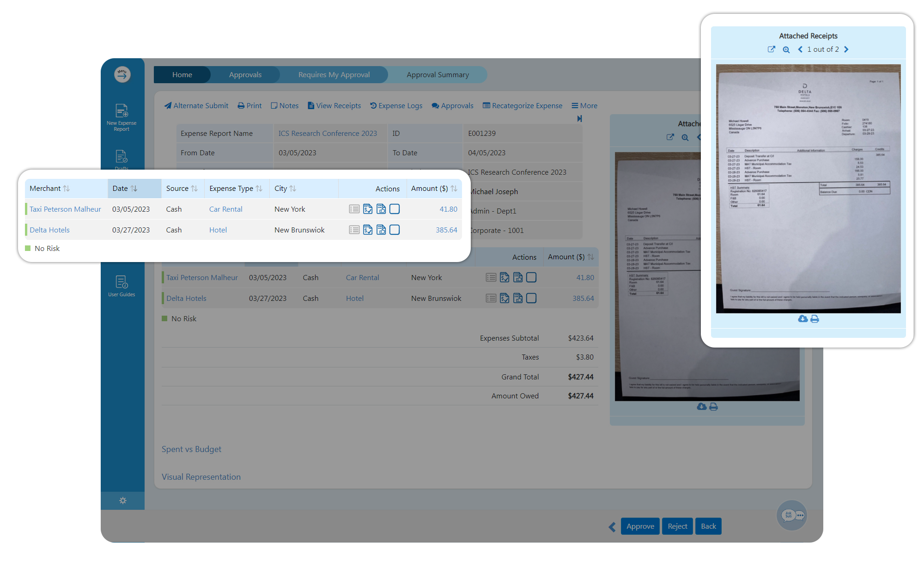Switch to the Approvals tab
The image size is (924, 562).
coord(245,74)
